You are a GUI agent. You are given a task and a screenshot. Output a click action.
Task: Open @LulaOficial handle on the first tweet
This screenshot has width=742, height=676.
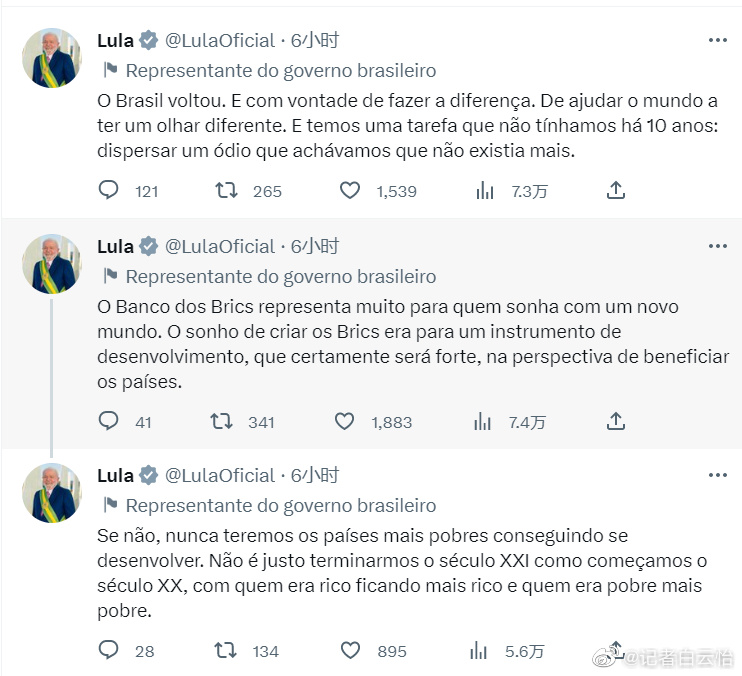tap(219, 40)
